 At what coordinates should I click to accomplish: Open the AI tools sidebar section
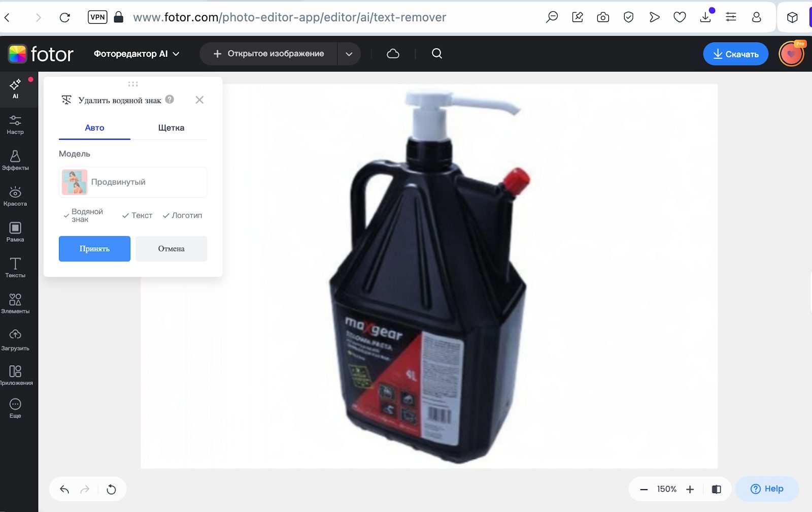15,89
